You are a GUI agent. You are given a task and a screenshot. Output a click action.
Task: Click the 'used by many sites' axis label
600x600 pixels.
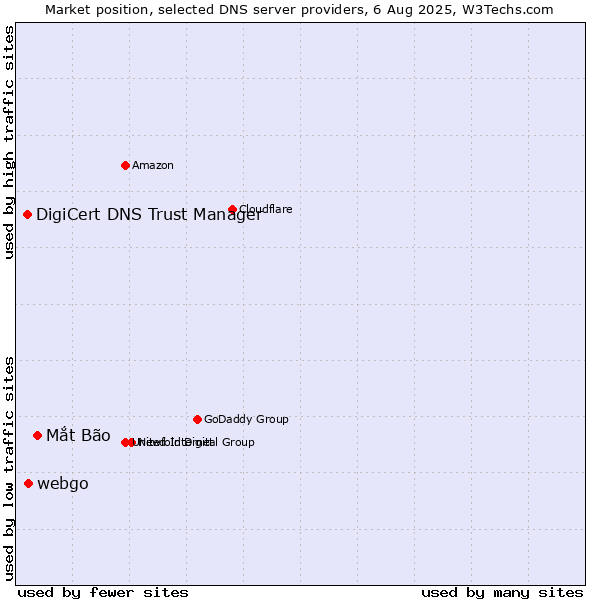(502, 593)
